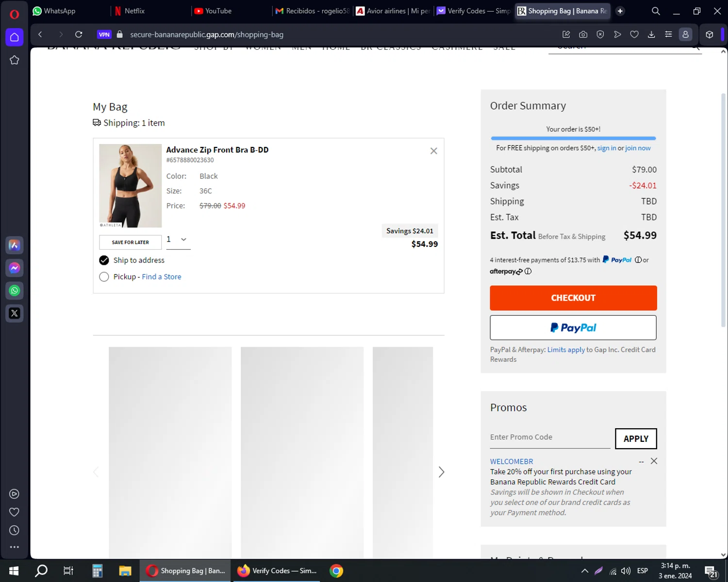Pay with the PayPal button
This screenshot has height=582, width=728.
(573, 328)
